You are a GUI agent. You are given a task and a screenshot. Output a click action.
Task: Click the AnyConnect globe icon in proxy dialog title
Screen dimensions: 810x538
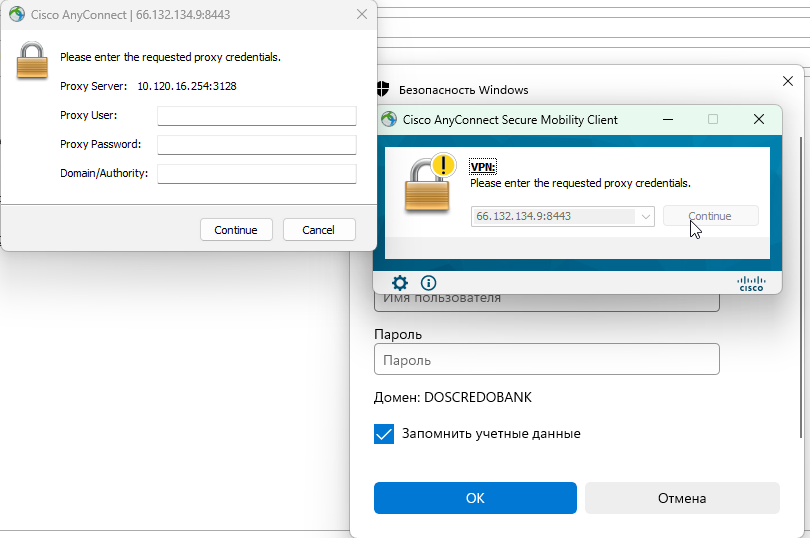[17, 14]
